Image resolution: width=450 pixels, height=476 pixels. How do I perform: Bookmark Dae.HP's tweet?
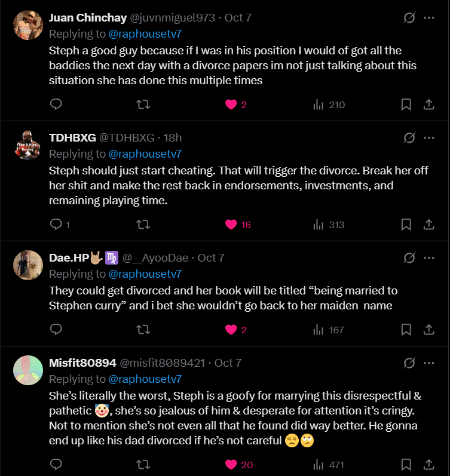point(406,330)
